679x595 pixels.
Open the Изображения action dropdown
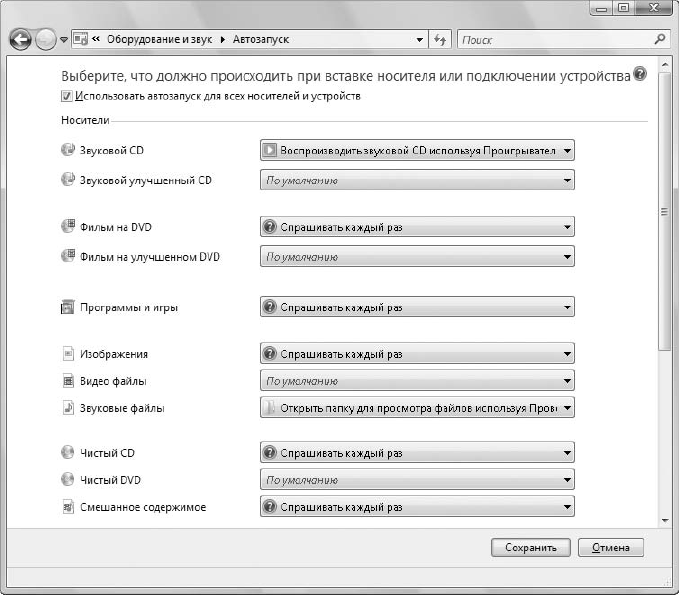[x=417, y=354]
